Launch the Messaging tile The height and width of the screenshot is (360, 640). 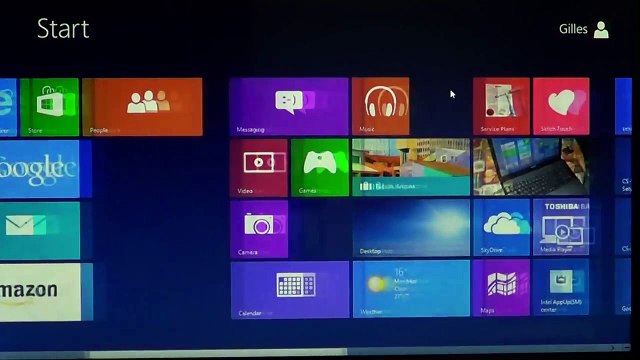(289, 107)
